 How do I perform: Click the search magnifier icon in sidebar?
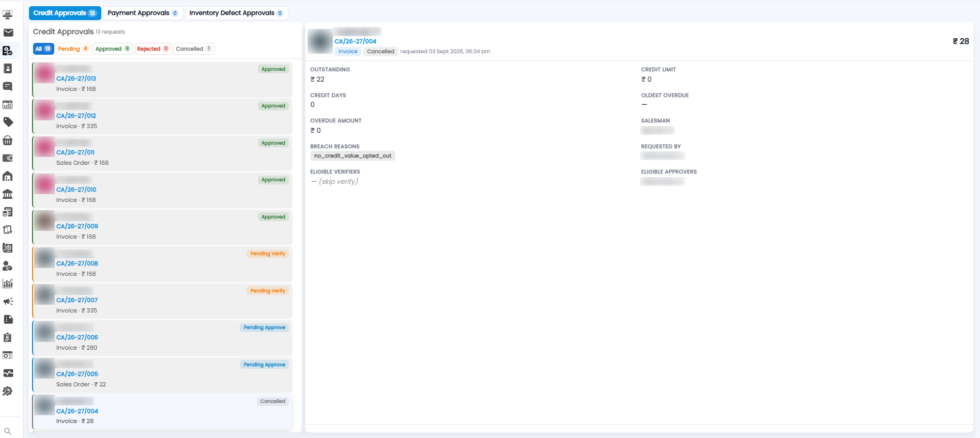tap(8, 431)
